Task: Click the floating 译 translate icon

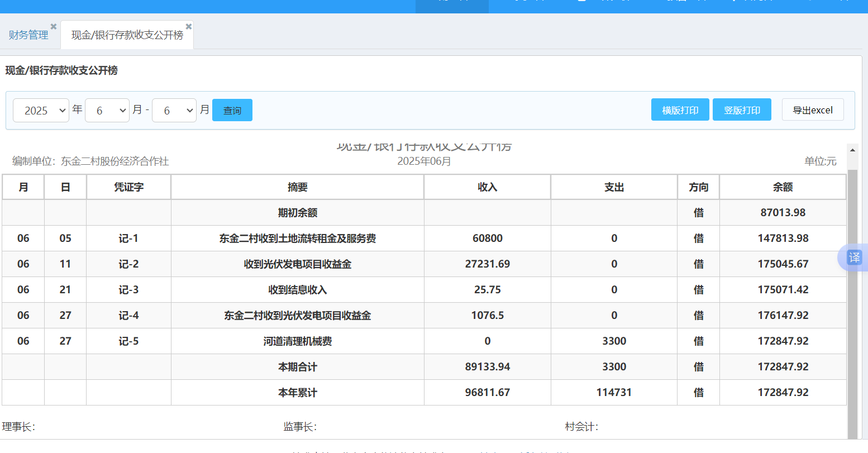Action: pyautogui.click(x=854, y=258)
